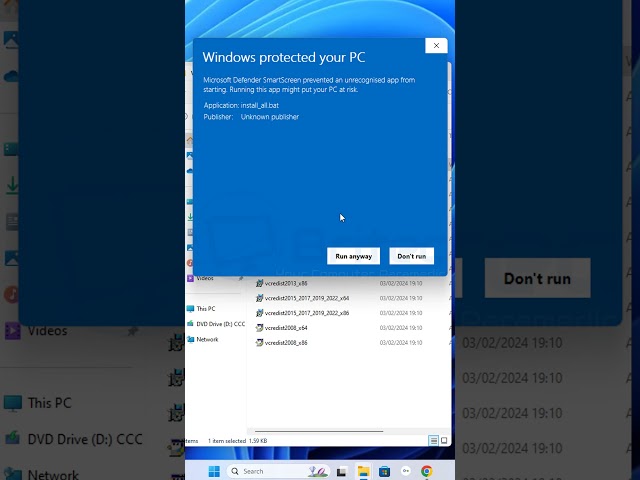Screen dimensions: 640x480
Task: Click date cell of vcredist2008_x64 row
Action: (x=401, y=328)
